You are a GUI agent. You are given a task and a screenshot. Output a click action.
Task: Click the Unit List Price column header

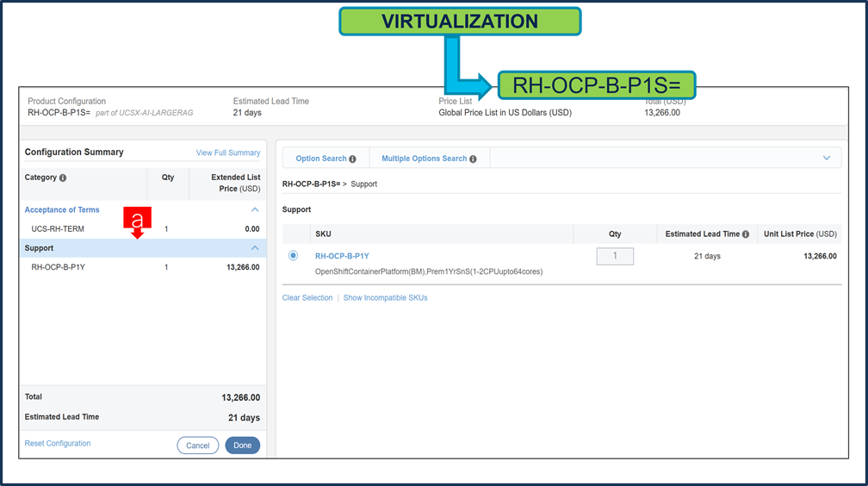[x=800, y=234]
